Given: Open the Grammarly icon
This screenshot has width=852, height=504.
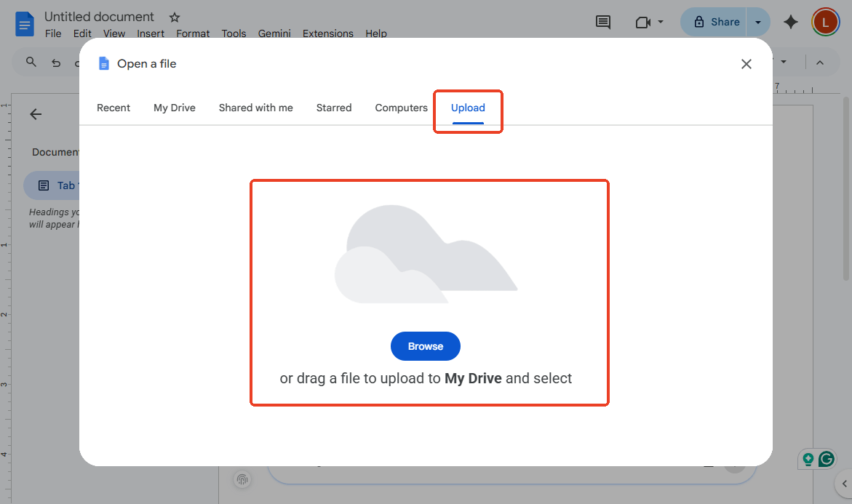Looking at the screenshot, I should 826,459.
